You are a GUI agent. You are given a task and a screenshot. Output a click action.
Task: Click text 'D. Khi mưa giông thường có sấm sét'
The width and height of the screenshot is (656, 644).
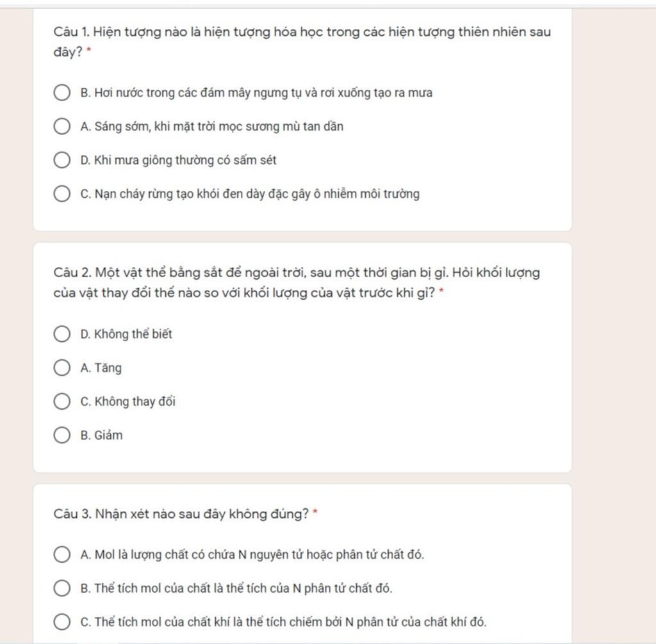pyautogui.click(x=178, y=160)
